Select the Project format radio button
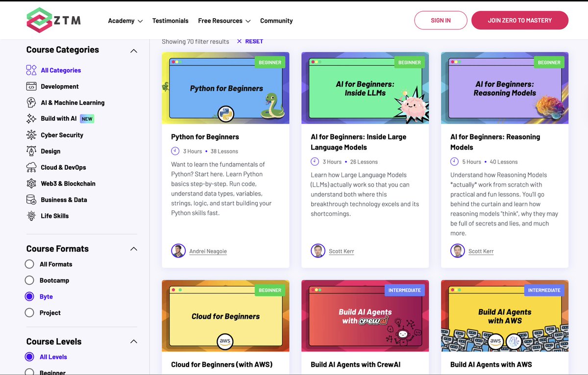Viewport: 588px width, 375px height. click(29, 313)
